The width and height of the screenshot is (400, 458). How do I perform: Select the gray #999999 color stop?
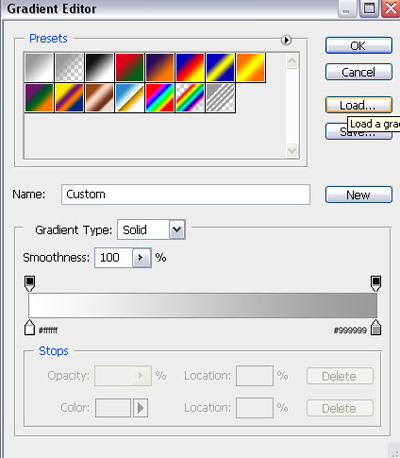[376, 328]
